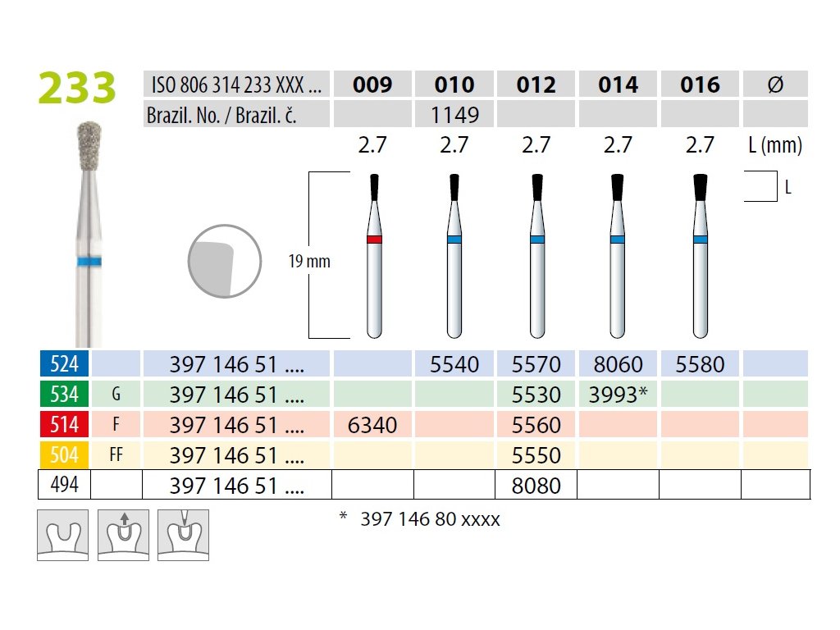Click the gray cross-section circle icon
The image size is (840, 630).
(x=218, y=262)
